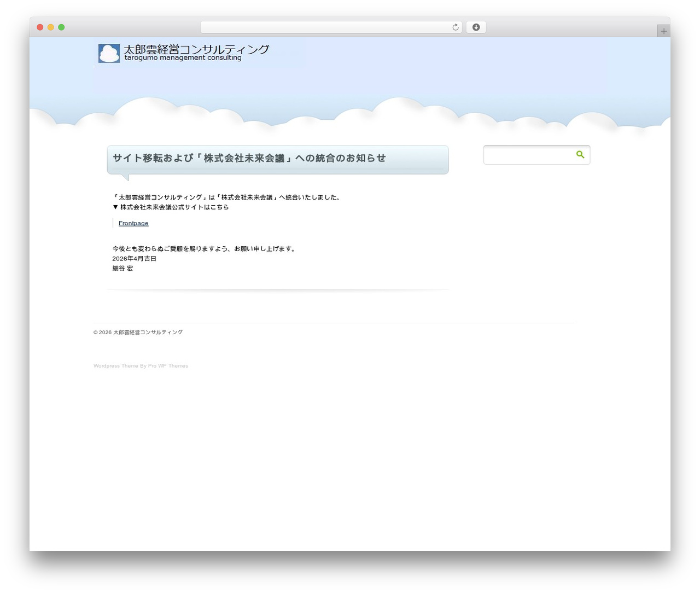Follow the Pro WP Themes footer credit

(168, 366)
